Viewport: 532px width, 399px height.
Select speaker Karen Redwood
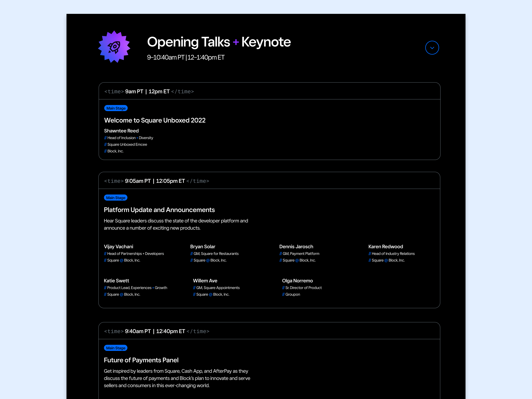[x=386, y=246]
